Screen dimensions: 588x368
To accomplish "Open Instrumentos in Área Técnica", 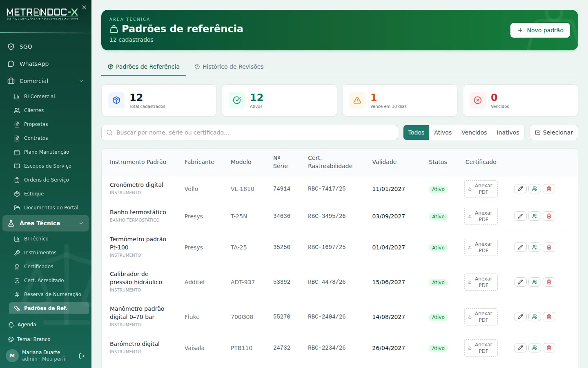I will click(x=49, y=253).
